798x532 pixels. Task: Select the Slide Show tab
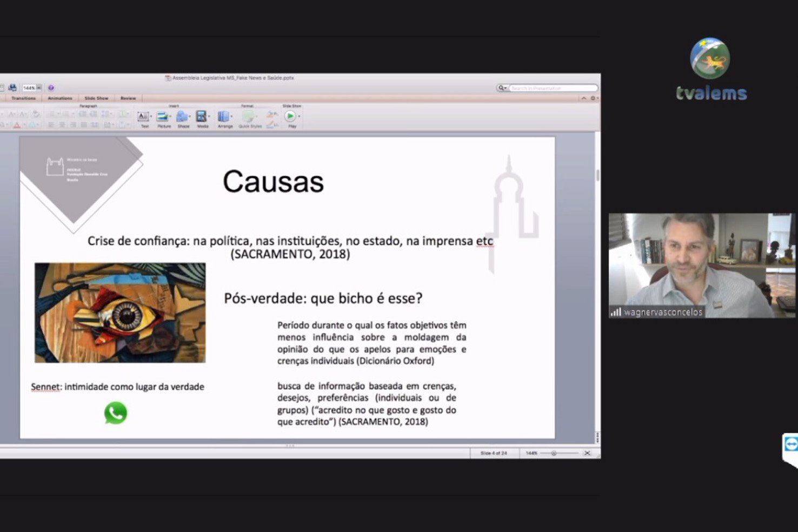click(96, 98)
